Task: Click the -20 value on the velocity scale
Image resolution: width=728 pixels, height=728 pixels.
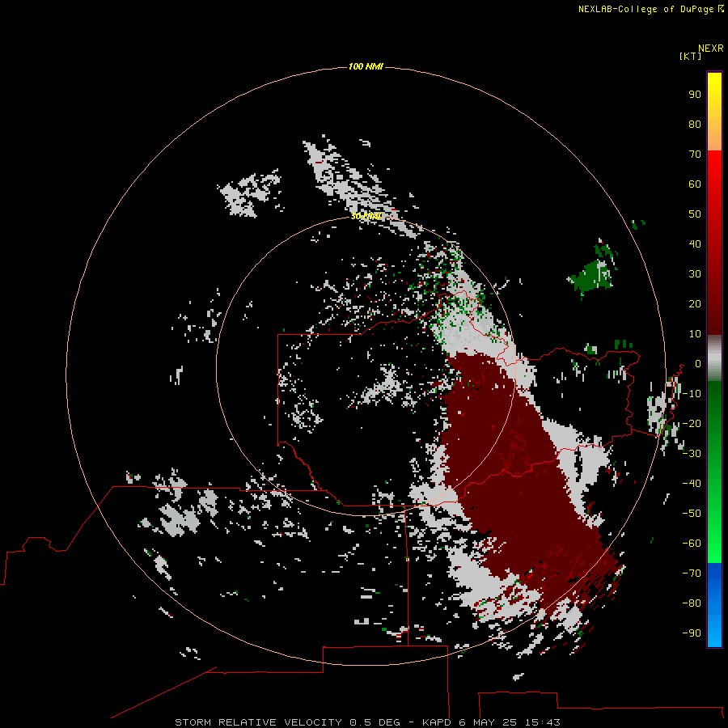Action: click(692, 424)
